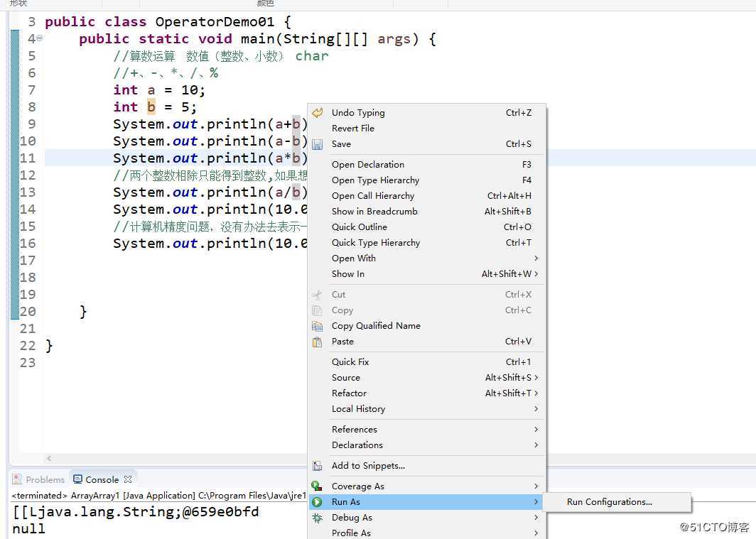The width and height of the screenshot is (756, 539).
Task: Select Revert File menu entry
Action: click(427, 128)
